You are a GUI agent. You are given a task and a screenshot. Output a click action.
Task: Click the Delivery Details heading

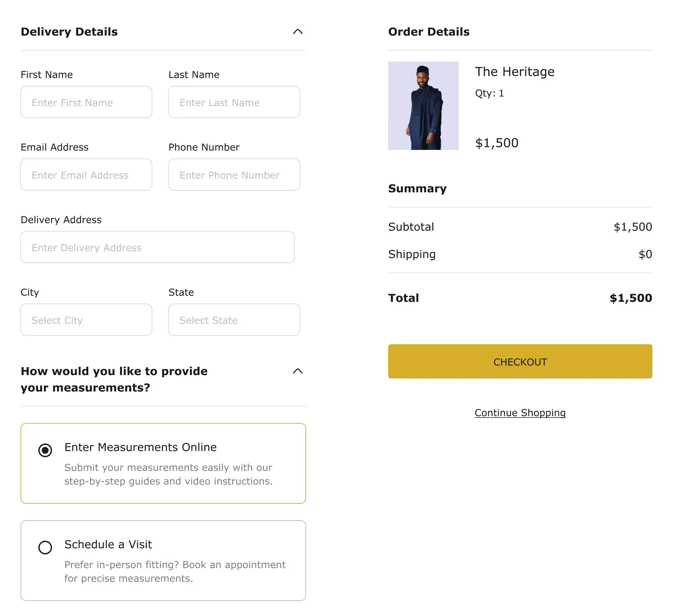click(69, 32)
